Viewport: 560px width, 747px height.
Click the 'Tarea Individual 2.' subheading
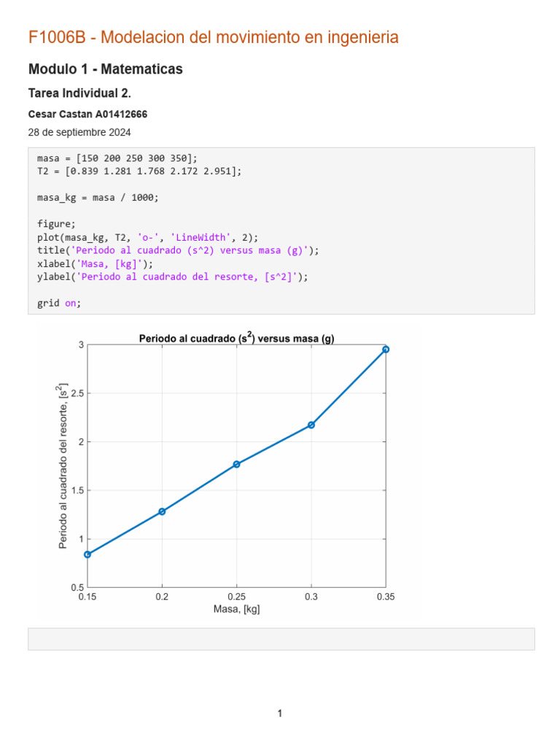click(x=73, y=93)
